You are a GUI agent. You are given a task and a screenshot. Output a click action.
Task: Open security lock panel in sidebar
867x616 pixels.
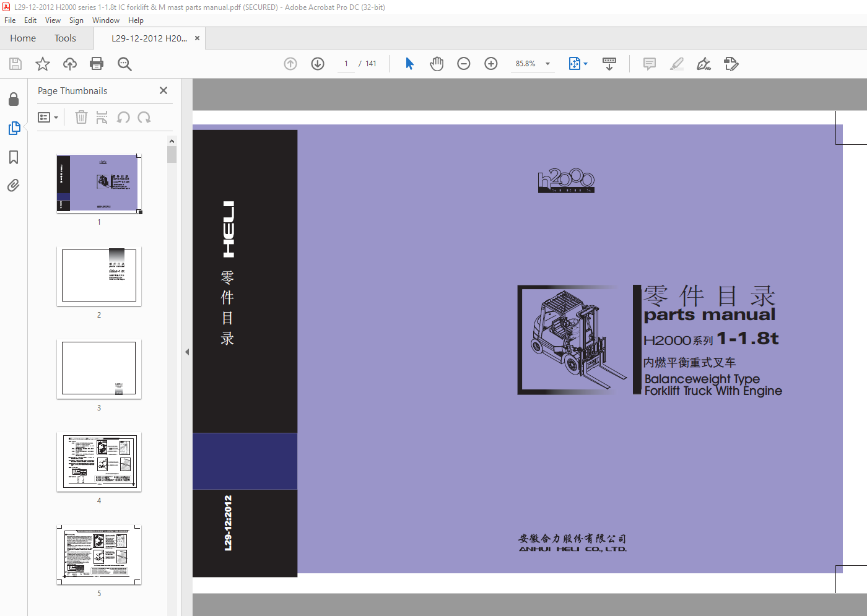coord(14,99)
